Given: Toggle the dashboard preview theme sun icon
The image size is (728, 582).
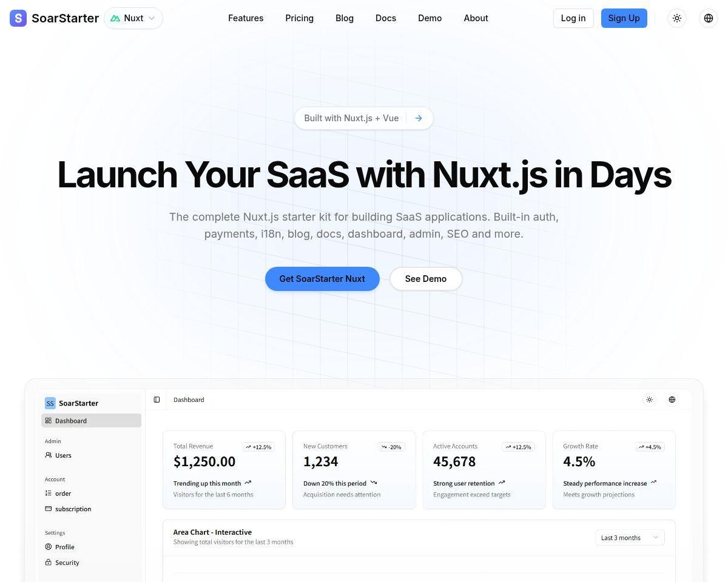Looking at the screenshot, I should tap(650, 400).
